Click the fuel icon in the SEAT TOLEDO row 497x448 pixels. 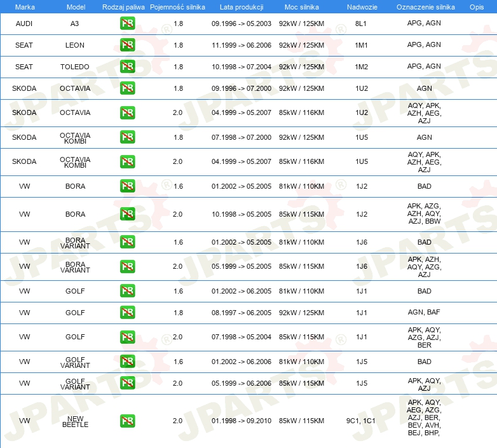127,67
